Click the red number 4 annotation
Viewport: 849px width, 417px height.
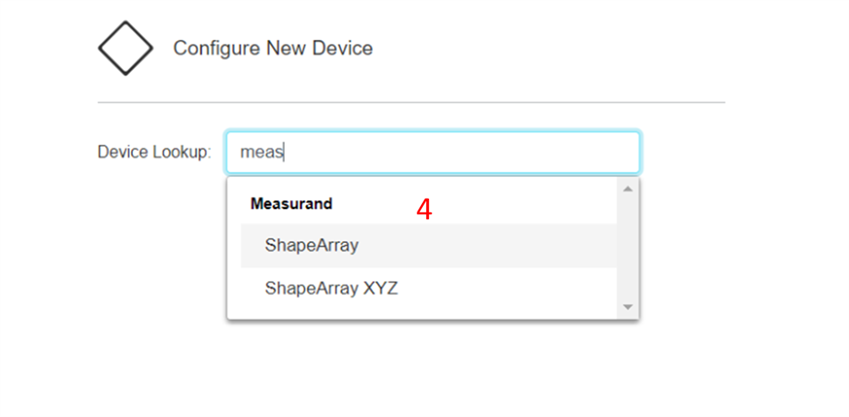[424, 210]
